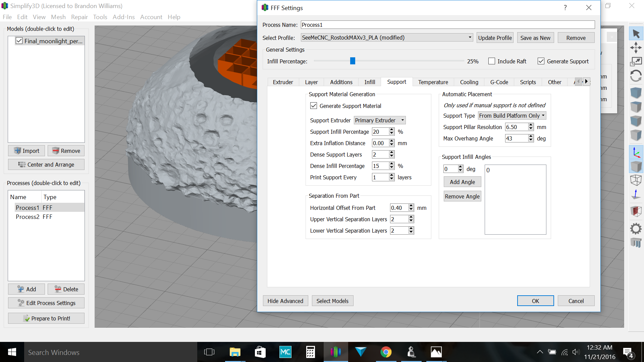Click the scale model tool icon
644x362 pixels.
[636, 62]
